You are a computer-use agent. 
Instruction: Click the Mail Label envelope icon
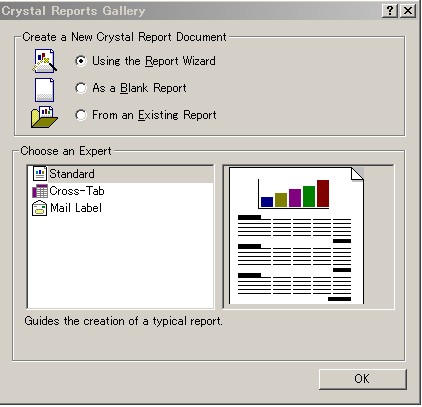[x=39, y=208]
